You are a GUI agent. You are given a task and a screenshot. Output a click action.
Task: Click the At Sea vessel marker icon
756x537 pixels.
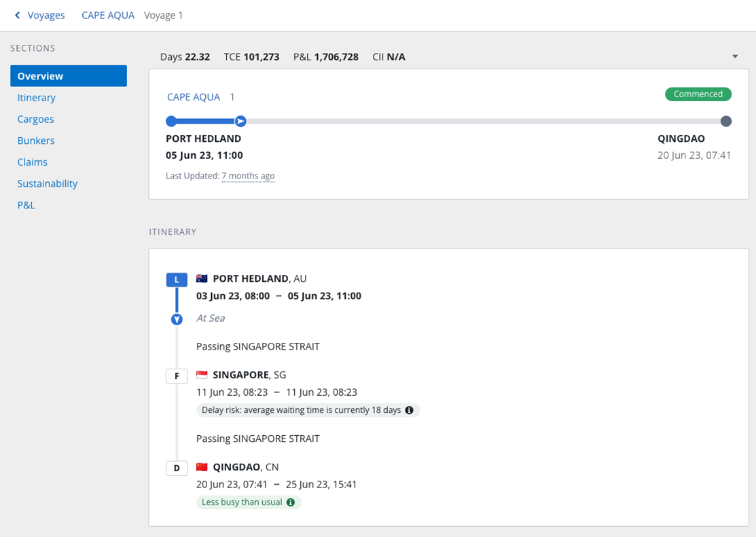(x=177, y=319)
